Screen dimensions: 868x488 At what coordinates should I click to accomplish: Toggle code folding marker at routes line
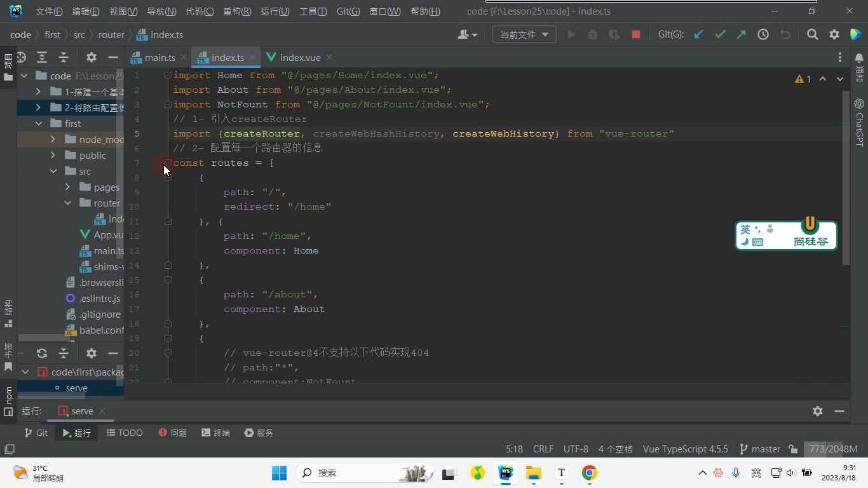tap(168, 163)
